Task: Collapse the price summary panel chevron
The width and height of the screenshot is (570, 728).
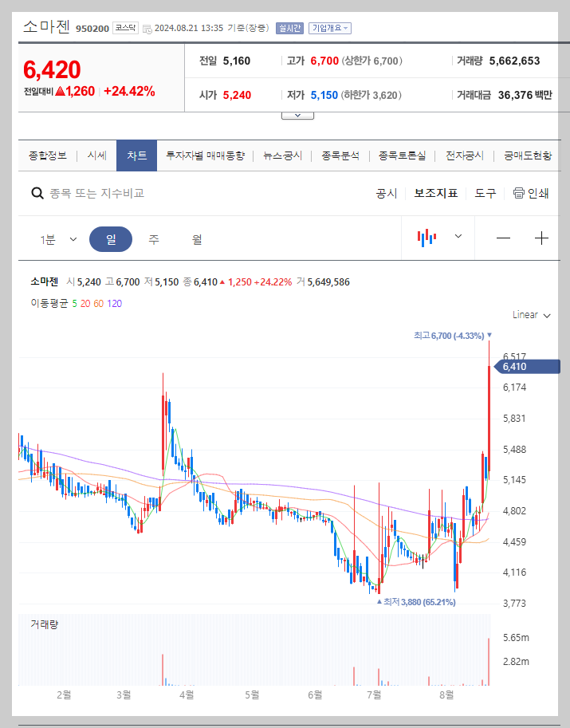Action: click(x=297, y=114)
